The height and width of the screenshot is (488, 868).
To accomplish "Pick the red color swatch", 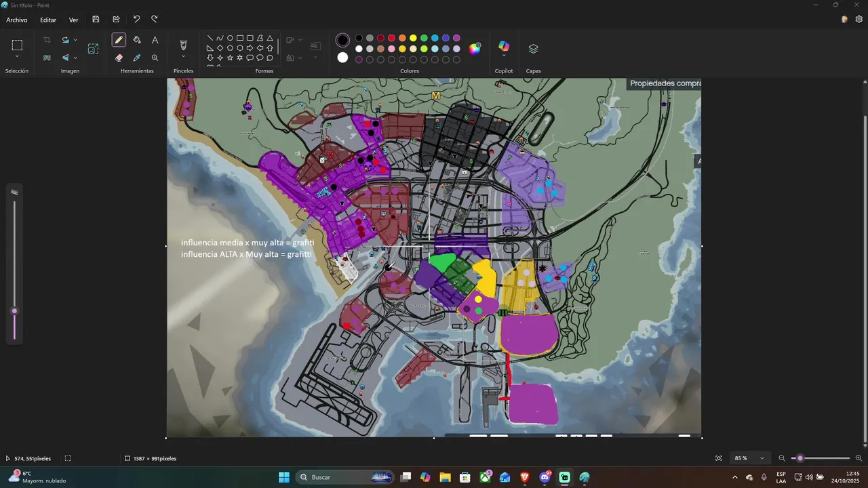I will pyautogui.click(x=391, y=38).
